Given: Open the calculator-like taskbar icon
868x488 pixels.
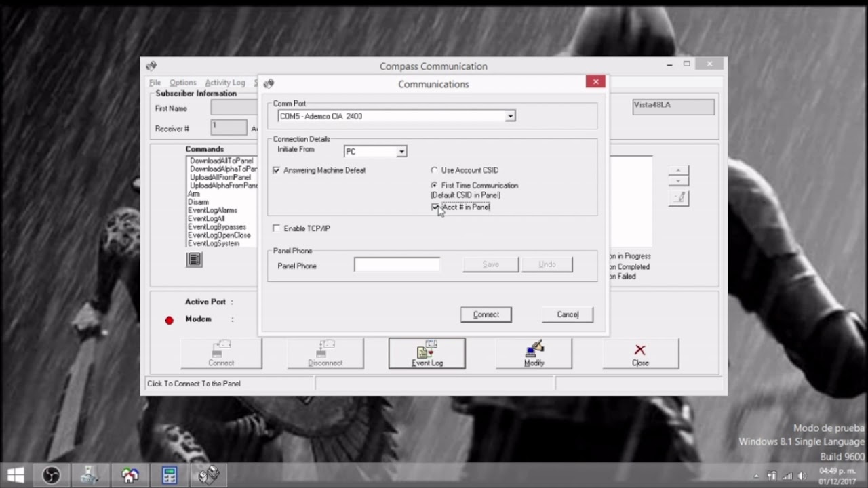Looking at the screenshot, I should coord(170,475).
